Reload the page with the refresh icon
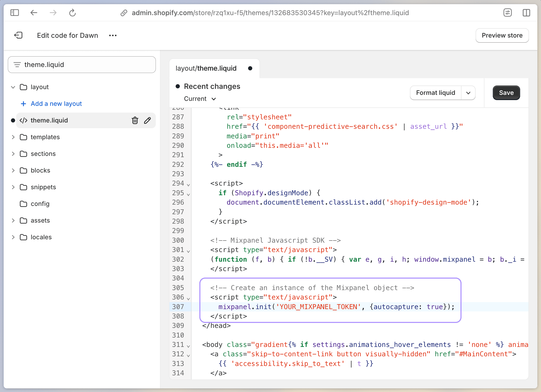Screen dimensions: 541x392 (x=72, y=13)
